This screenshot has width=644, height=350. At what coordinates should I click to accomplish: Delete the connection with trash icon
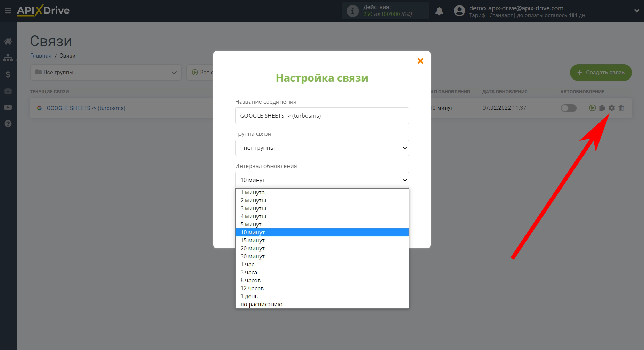coord(621,108)
